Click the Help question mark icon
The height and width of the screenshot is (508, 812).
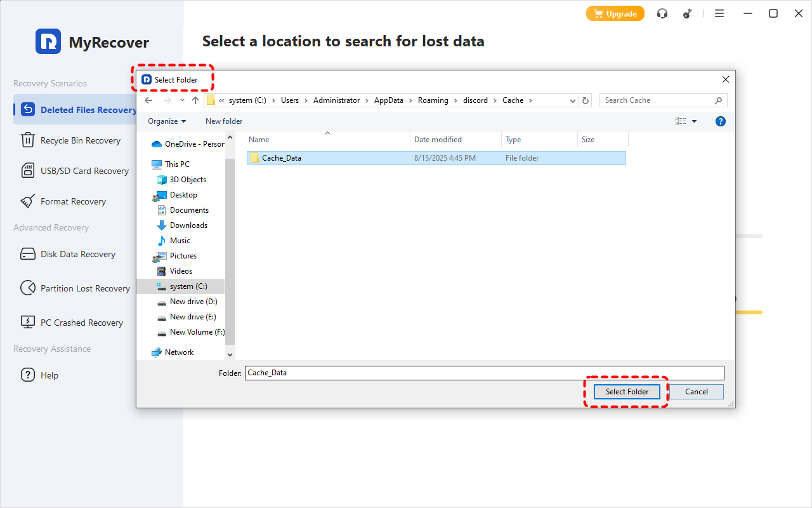27,375
